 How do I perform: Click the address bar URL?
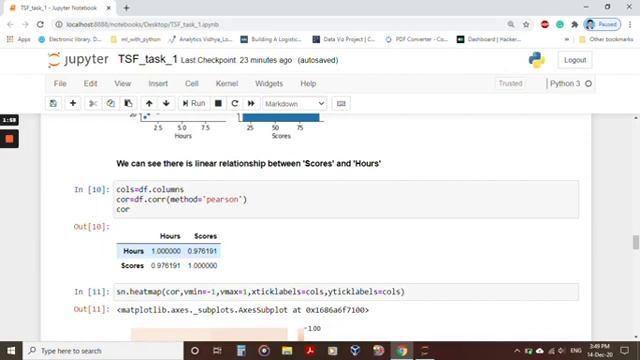click(142, 24)
